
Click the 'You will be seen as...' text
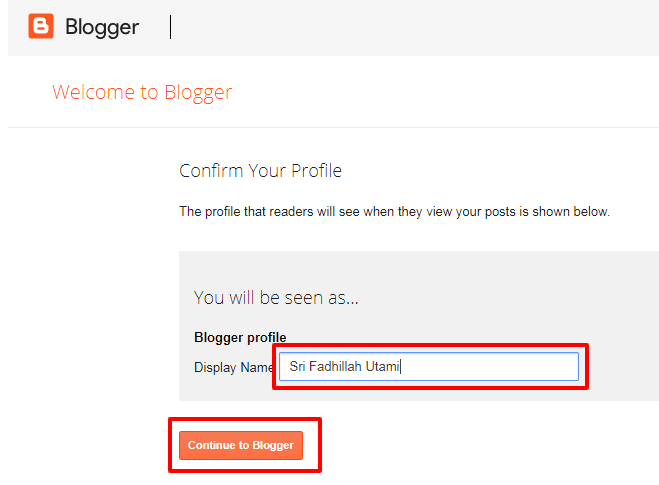click(276, 297)
